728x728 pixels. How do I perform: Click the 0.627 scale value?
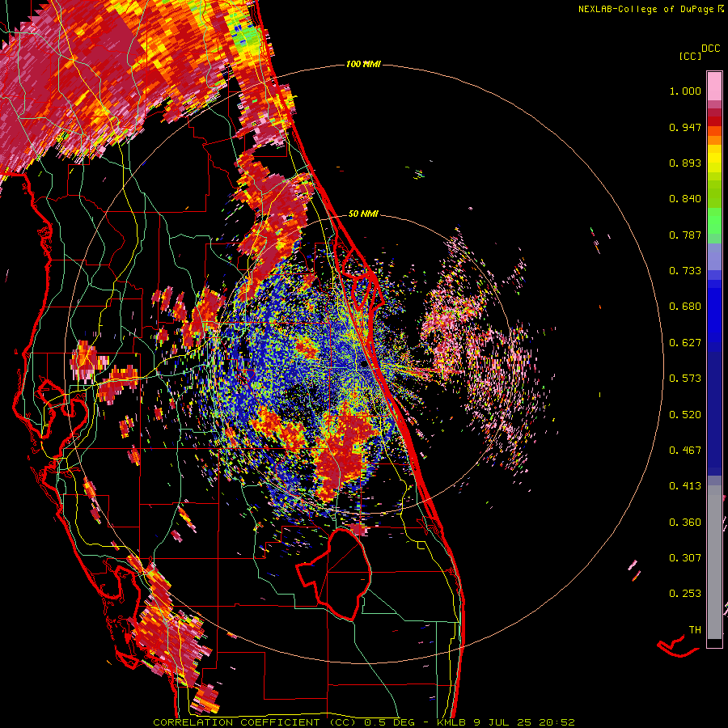click(685, 343)
